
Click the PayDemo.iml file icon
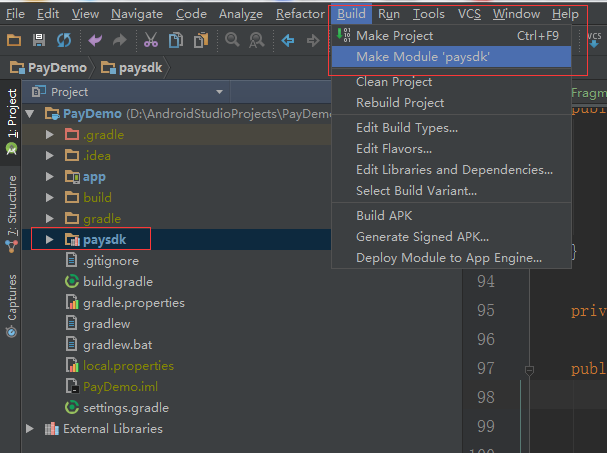coord(72,386)
